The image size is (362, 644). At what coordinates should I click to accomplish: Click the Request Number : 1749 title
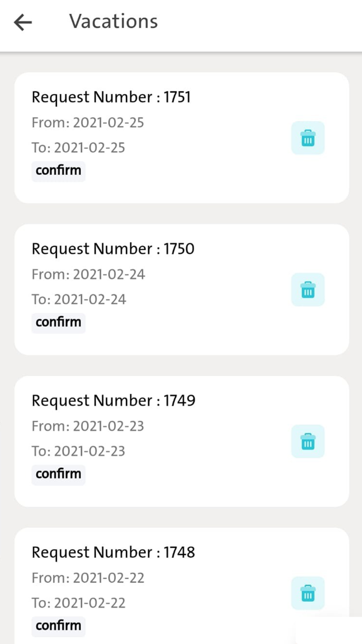point(113,400)
